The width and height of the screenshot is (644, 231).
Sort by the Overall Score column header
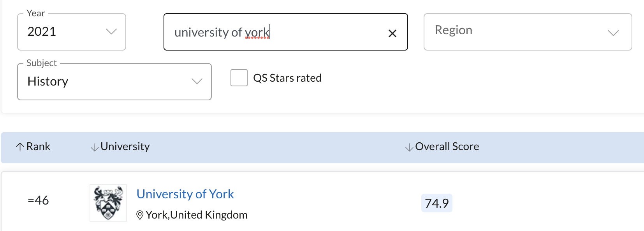coord(447,147)
